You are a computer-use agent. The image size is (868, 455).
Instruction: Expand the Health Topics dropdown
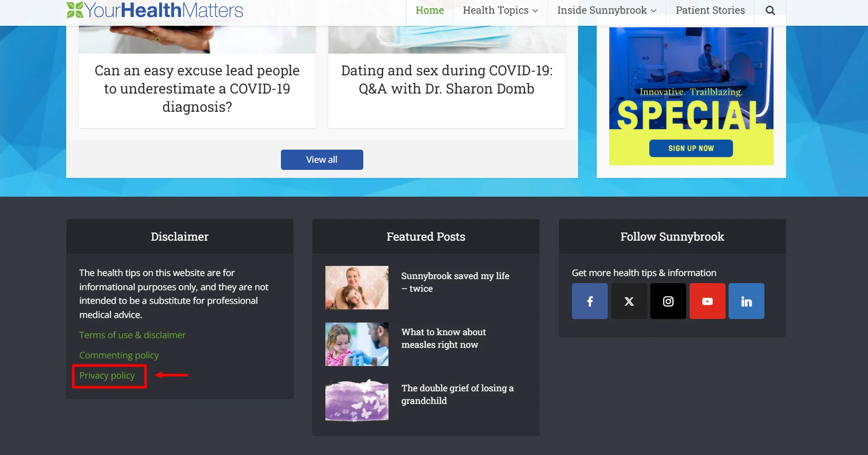(500, 10)
